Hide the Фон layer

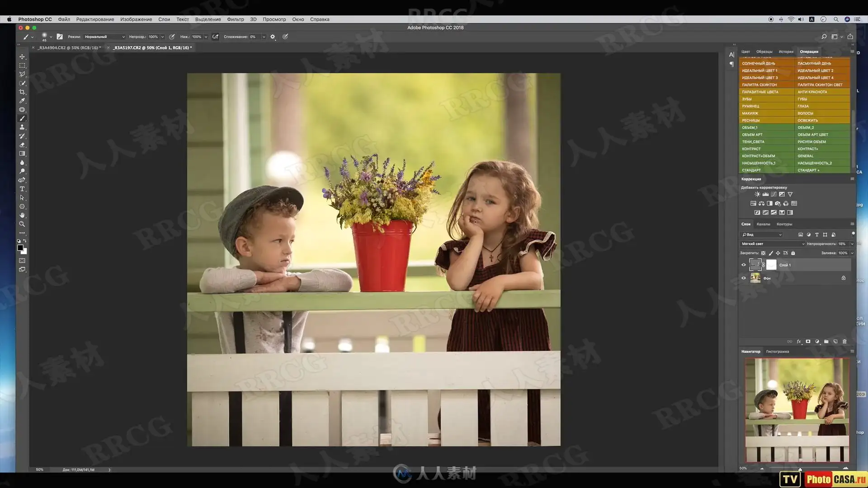tap(744, 278)
